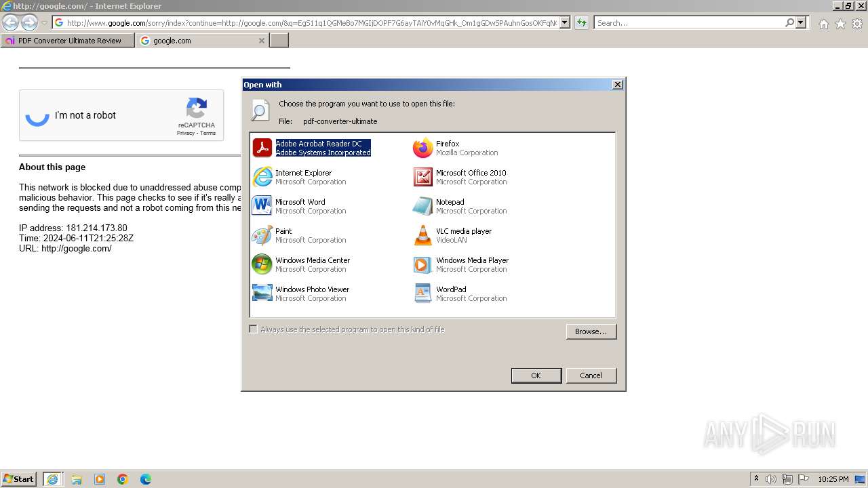Select Windows Media Center icon
Viewport: 868px width, 488px height.
pos(262,264)
